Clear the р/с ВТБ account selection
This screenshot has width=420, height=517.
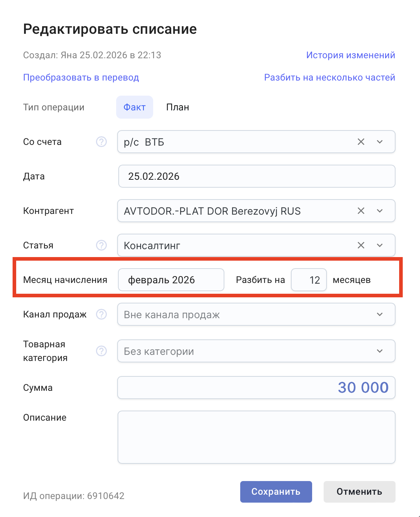coord(361,142)
